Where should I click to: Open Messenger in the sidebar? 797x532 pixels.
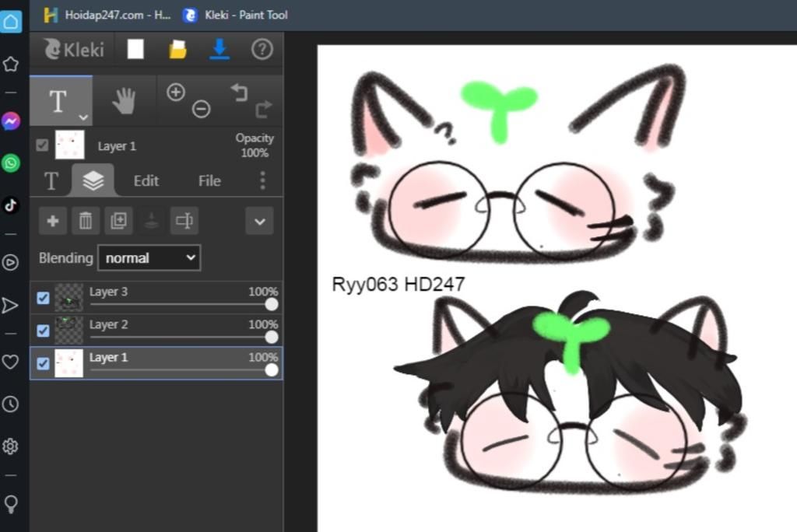pyautogui.click(x=11, y=121)
